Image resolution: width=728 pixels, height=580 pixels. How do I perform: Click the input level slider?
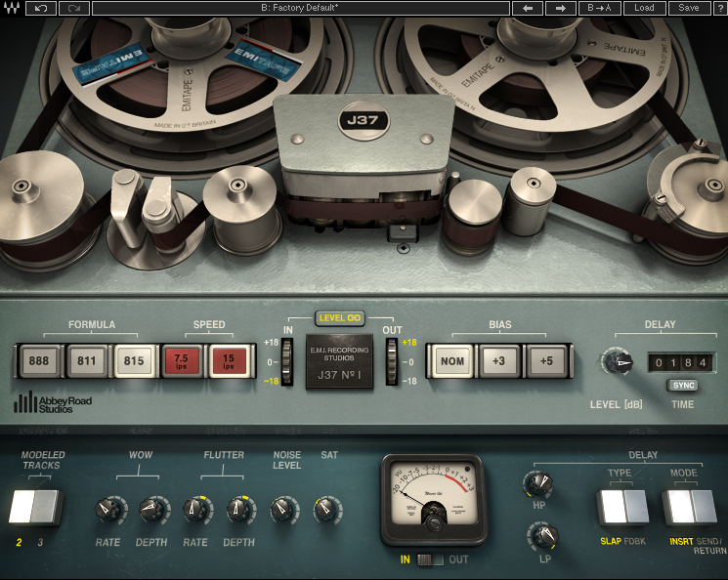(286, 361)
